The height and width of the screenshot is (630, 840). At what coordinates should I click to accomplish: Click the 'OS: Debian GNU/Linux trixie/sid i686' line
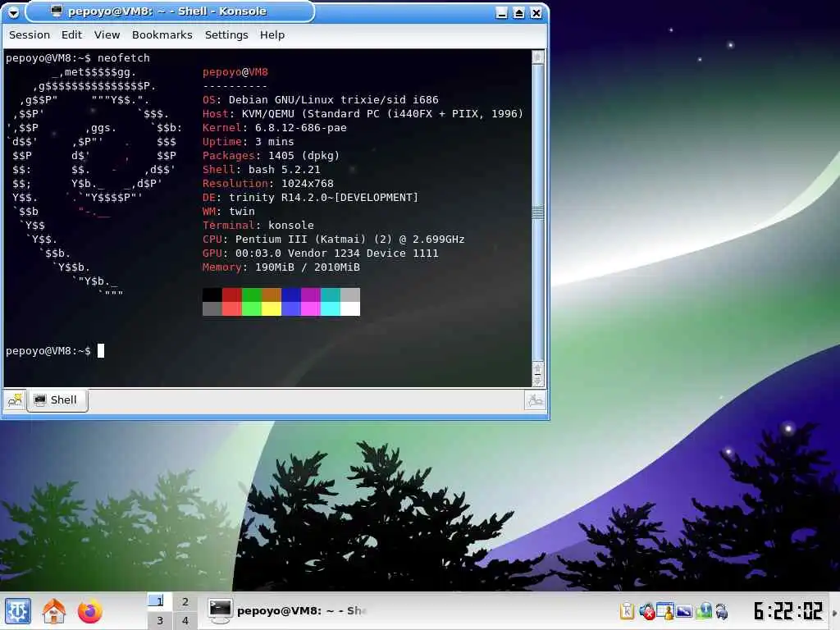[321, 99]
